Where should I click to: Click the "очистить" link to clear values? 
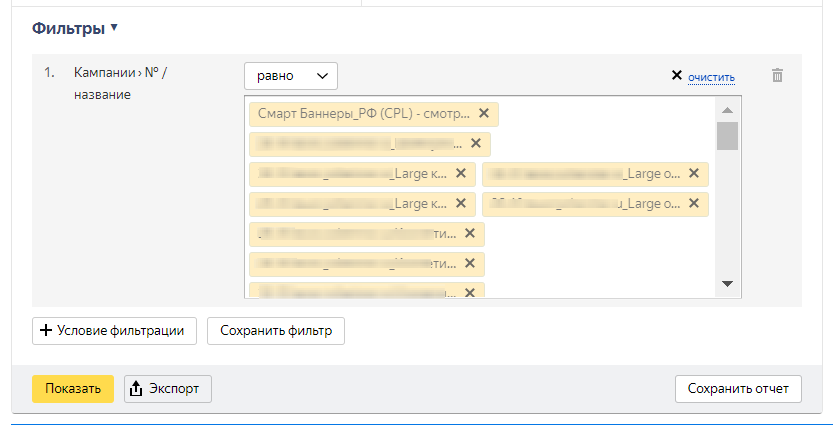711,77
